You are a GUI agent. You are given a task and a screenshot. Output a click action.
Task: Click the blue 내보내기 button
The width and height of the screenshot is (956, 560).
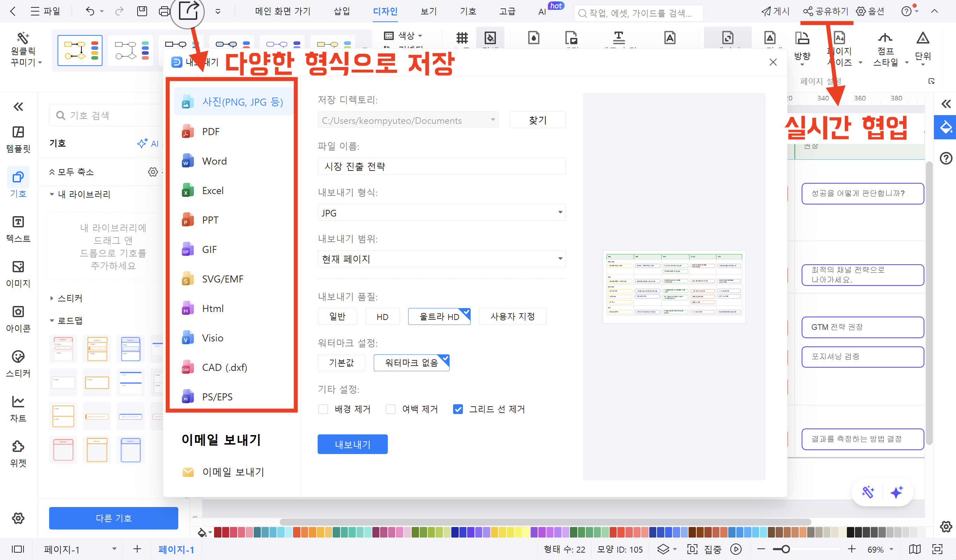(x=352, y=444)
